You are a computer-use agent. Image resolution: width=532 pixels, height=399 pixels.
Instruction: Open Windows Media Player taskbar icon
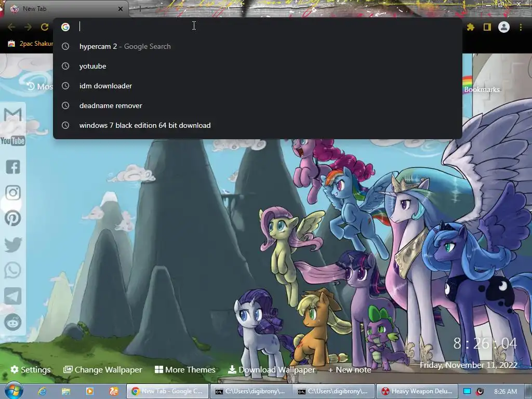(x=89, y=391)
